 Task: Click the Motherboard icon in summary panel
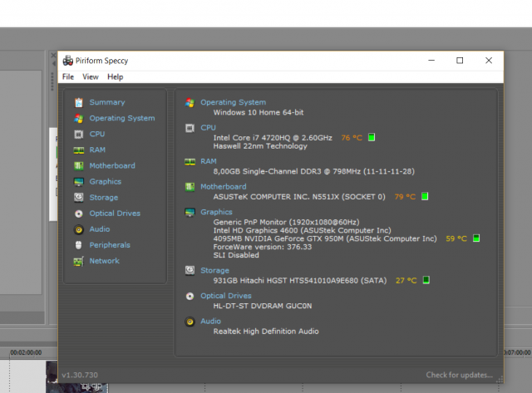(x=190, y=187)
